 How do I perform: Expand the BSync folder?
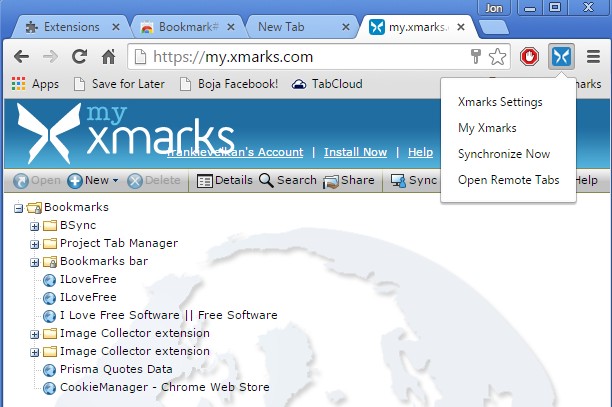tap(34, 226)
